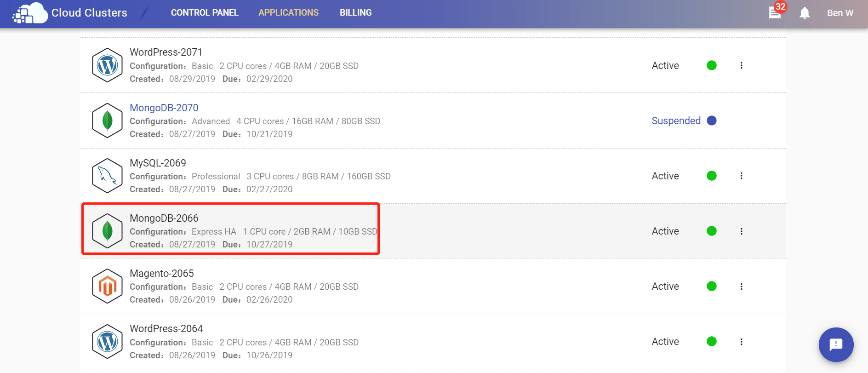Open the WordPress-2064 application link
The image size is (868, 373).
tap(166, 328)
